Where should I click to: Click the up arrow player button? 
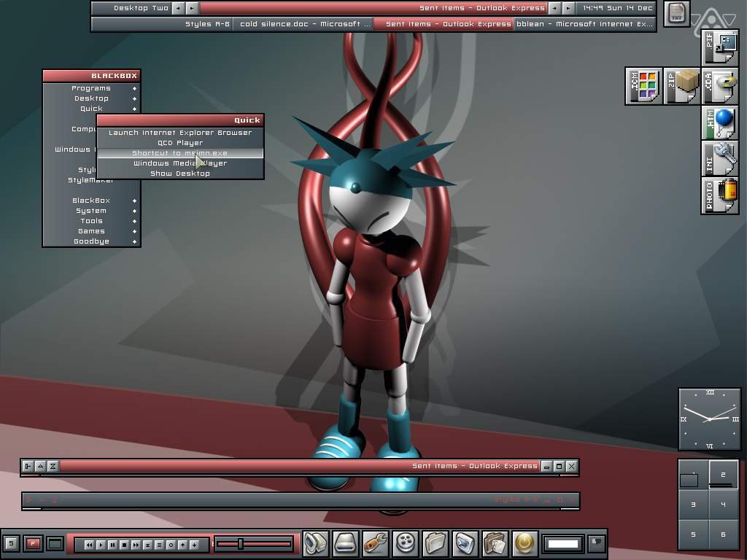(x=182, y=545)
